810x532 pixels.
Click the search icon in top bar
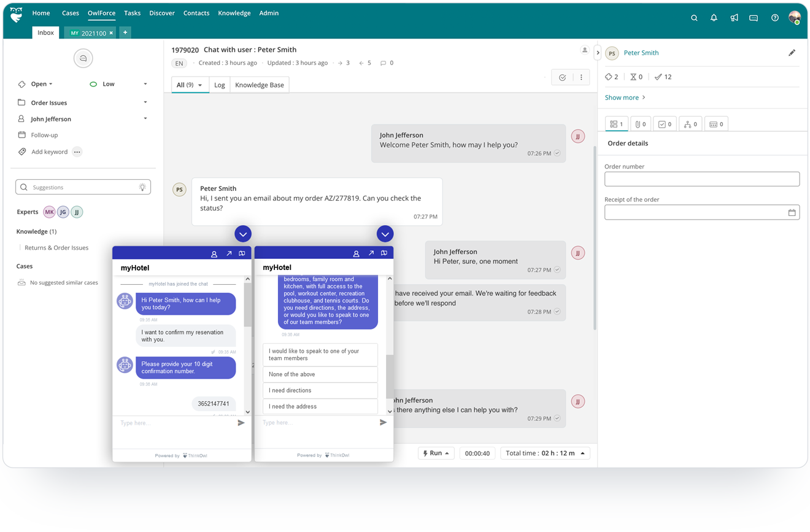point(694,18)
